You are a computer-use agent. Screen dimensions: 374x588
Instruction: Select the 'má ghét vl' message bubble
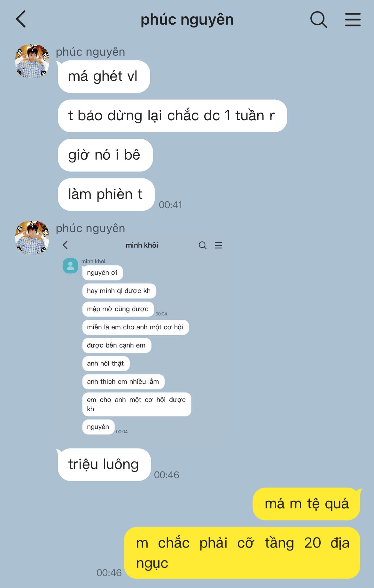[x=104, y=76]
